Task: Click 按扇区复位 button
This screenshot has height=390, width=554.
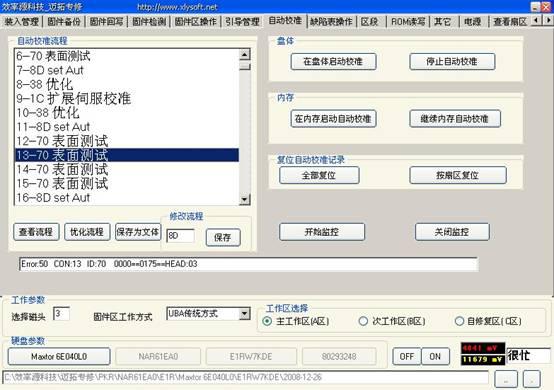Action: [458, 175]
